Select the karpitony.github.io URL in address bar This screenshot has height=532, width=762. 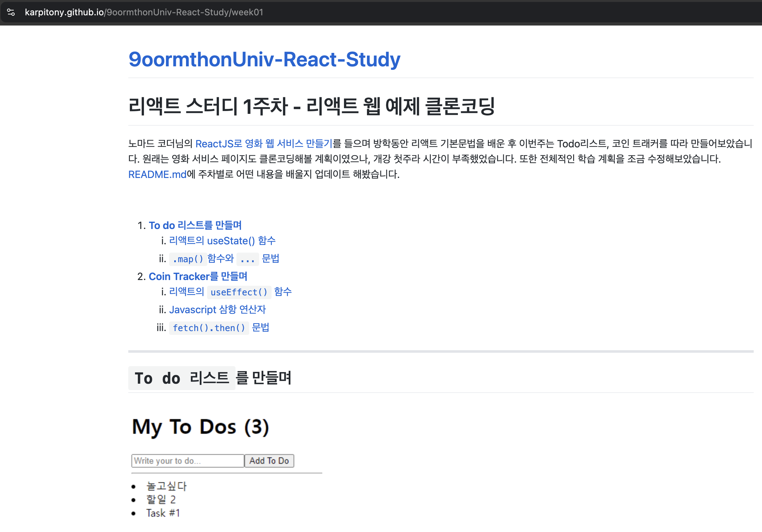pos(144,12)
